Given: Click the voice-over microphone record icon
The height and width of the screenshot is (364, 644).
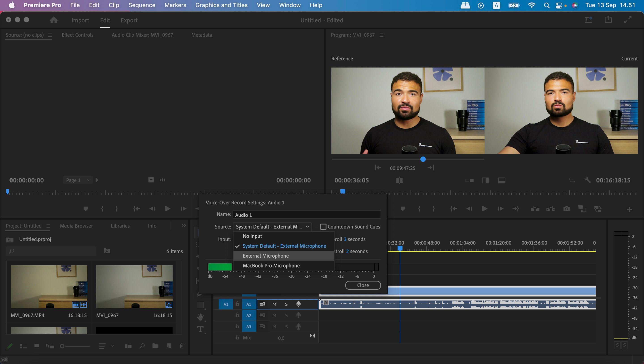Looking at the screenshot, I should [x=299, y=304].
